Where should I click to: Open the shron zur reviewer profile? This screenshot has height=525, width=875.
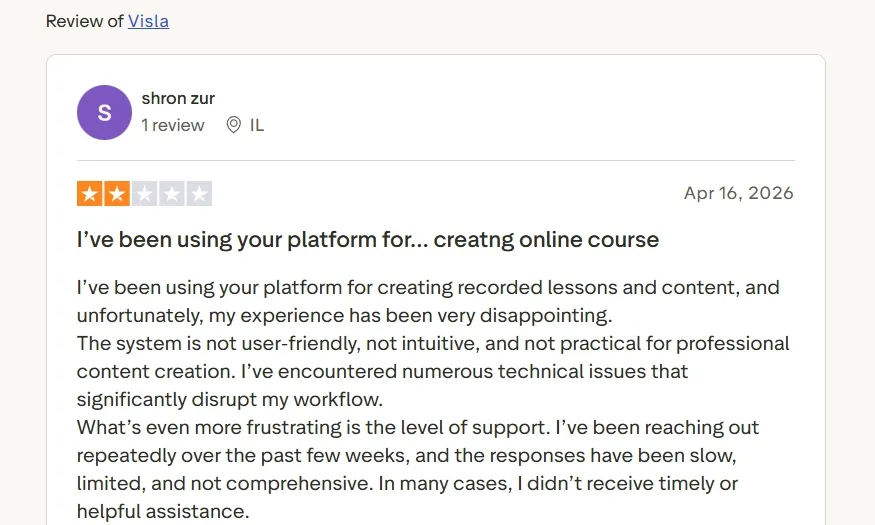pyautogui.click(x=178, y=98)
